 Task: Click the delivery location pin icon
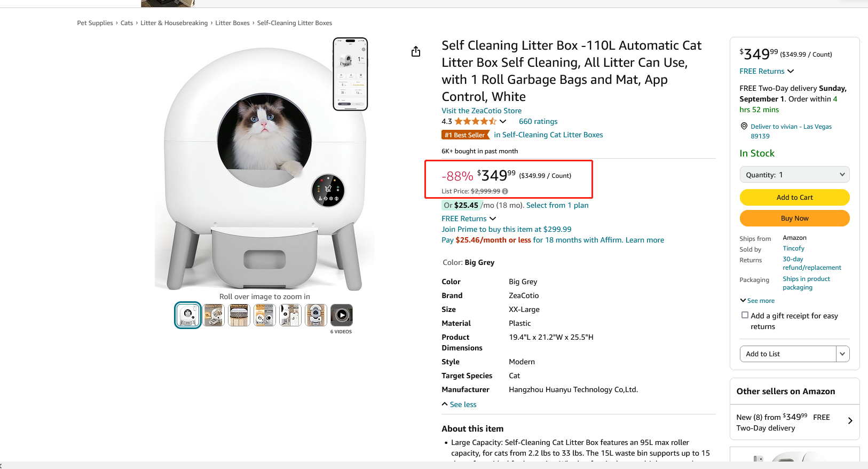pyautogui.click(x=744, y=126)
